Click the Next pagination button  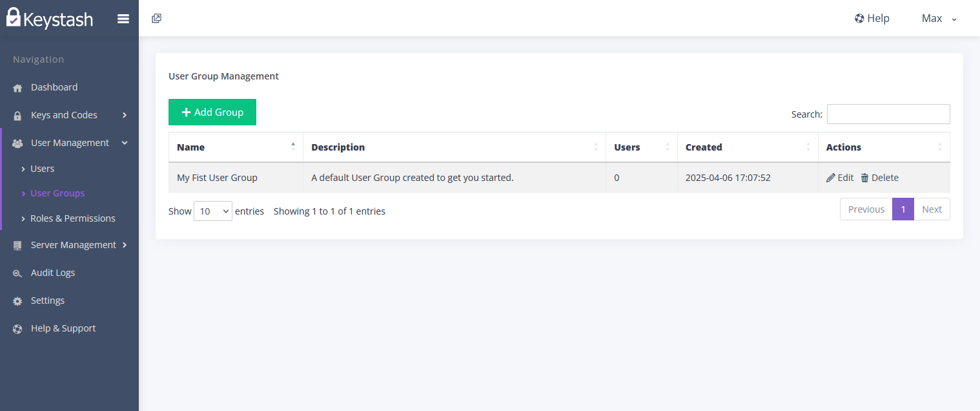(932, 209)
